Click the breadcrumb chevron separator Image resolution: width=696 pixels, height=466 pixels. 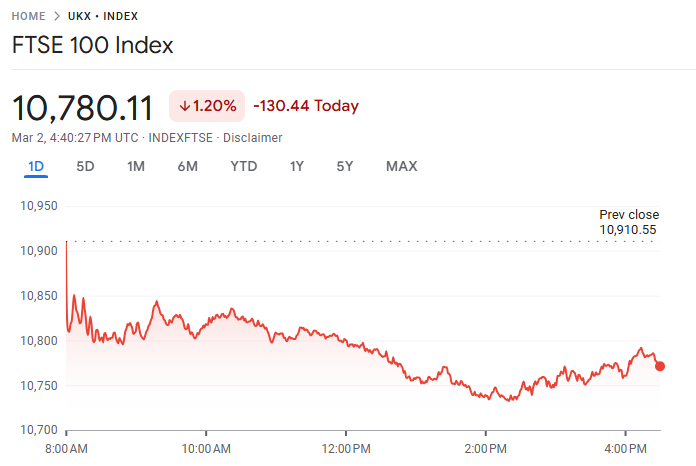(x=57, y=16)
